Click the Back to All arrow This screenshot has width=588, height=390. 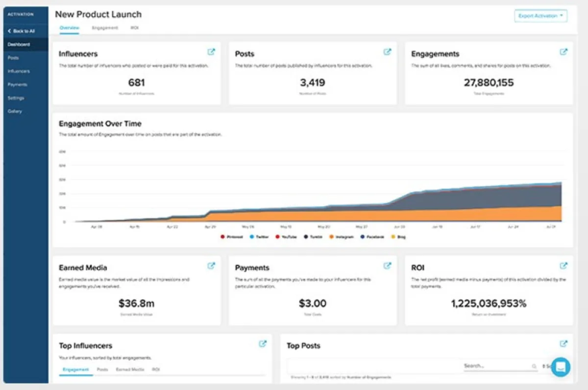pos(9,31)
